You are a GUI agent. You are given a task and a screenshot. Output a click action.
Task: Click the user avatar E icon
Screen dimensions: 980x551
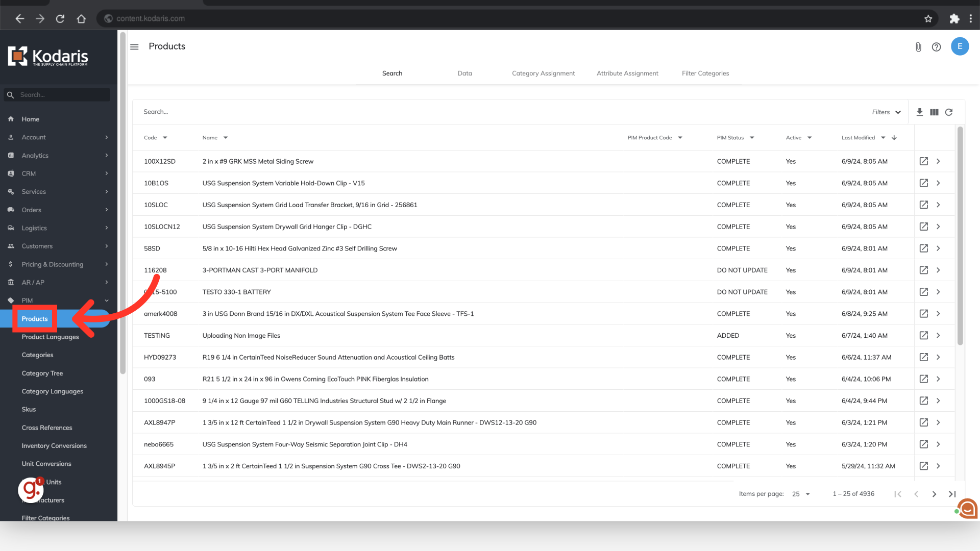pos(960,46)
